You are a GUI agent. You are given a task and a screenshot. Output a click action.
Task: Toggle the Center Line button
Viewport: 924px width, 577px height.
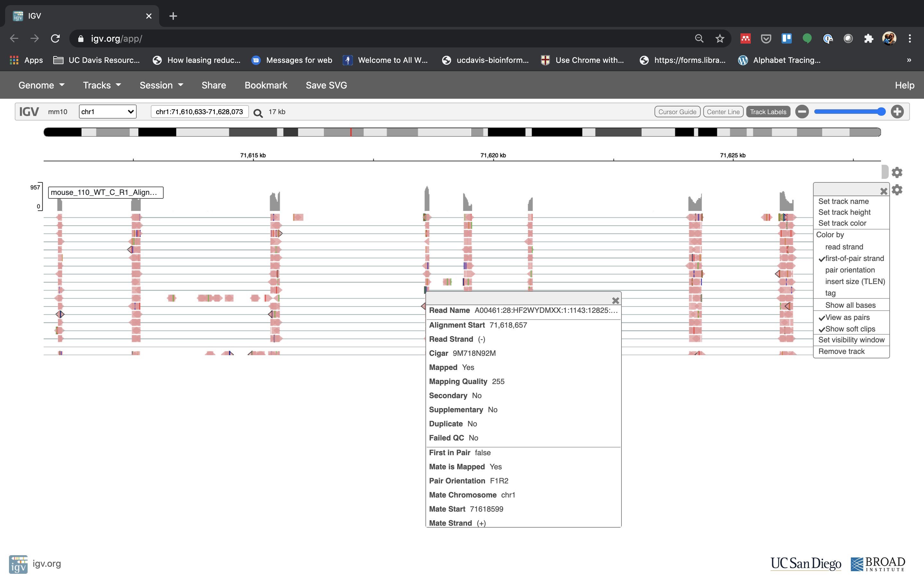pos(723,112)
